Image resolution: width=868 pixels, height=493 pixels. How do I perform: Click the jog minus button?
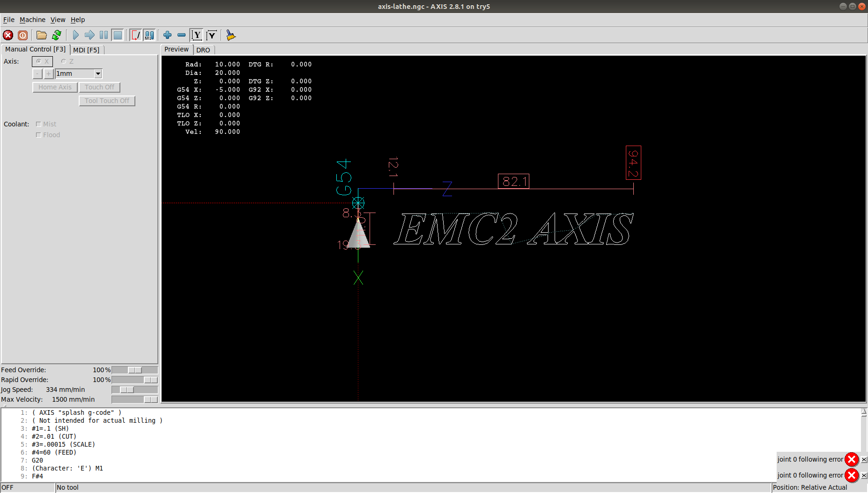pos(37,74)
